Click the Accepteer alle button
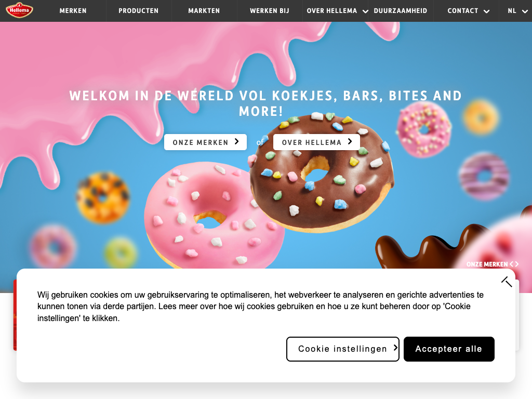532x399 pixels. 449,349
